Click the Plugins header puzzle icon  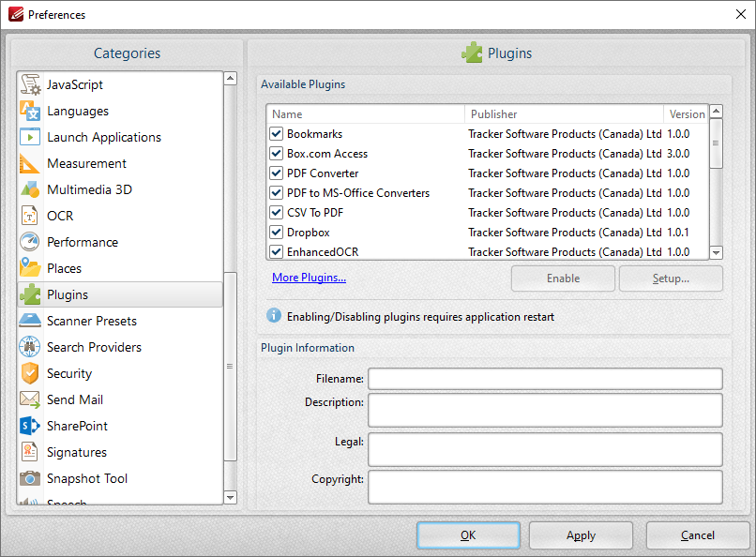pyautogui.click(x=472, y=53)
